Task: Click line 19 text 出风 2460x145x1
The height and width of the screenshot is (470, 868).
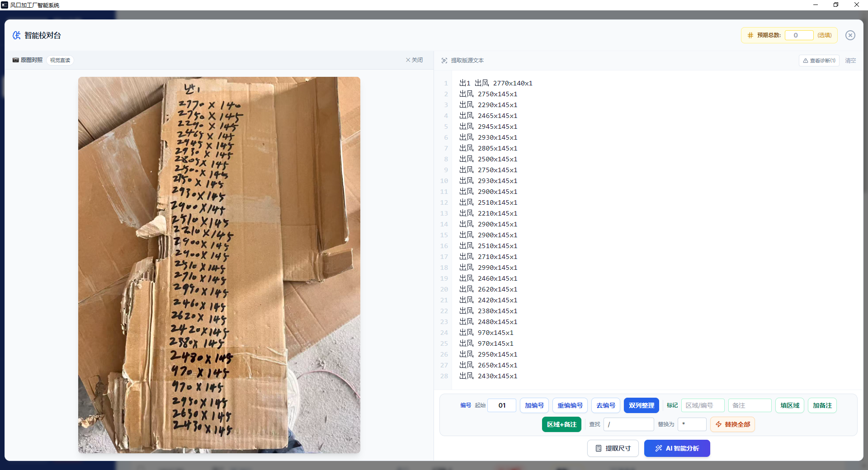Action: (488, 278)
